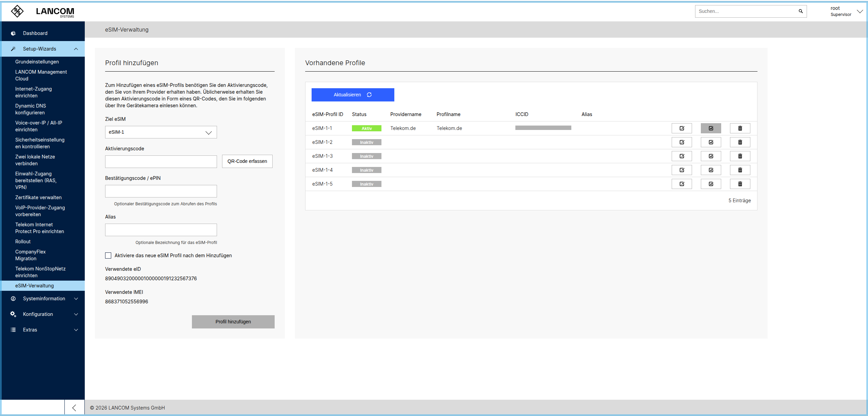The image size is (868, 416).
Task: Edit profile eSIM-1-4 with pencil icon
Action: pyautogui.click(x=682, y=170)
